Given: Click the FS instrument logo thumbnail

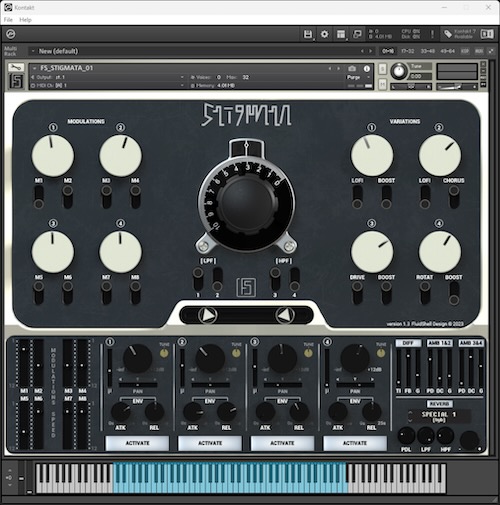Looking at the screenshot, I should [16, 81].
